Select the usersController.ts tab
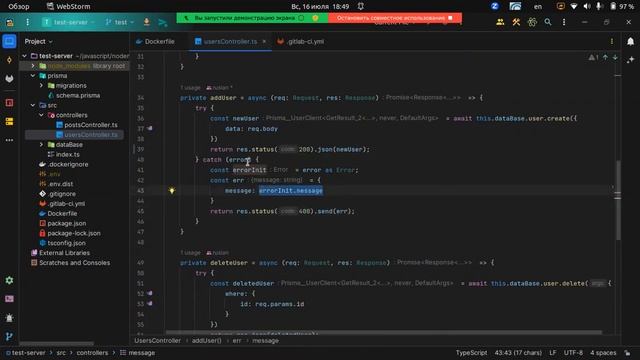This screenshot has height=360, width=640. (230, 41)
